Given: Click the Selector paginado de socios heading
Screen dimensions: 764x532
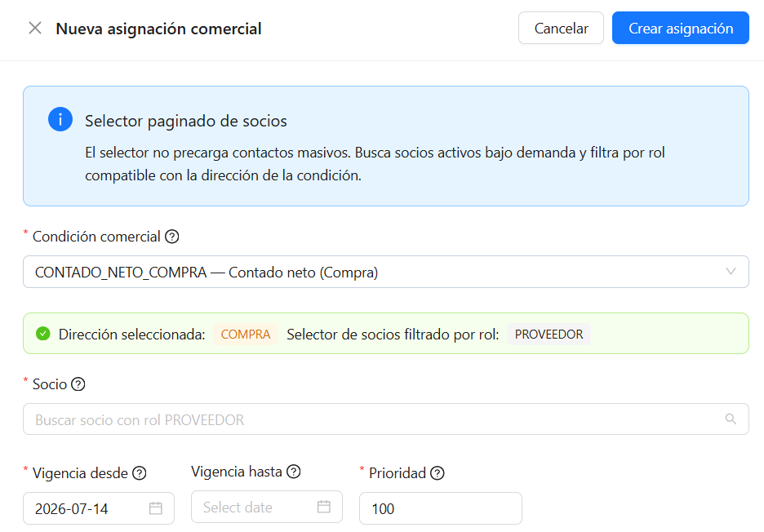Looking at the screenshot, I should 185,121.
